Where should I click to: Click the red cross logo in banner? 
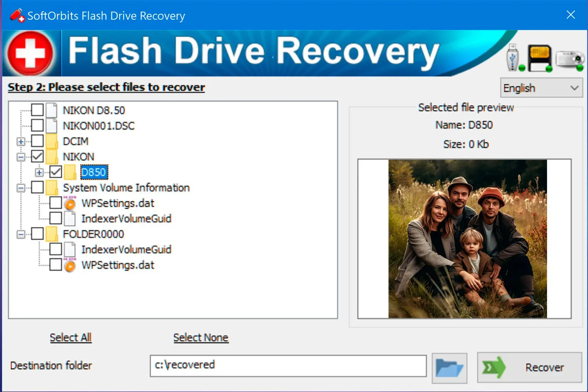click(30, 53)
